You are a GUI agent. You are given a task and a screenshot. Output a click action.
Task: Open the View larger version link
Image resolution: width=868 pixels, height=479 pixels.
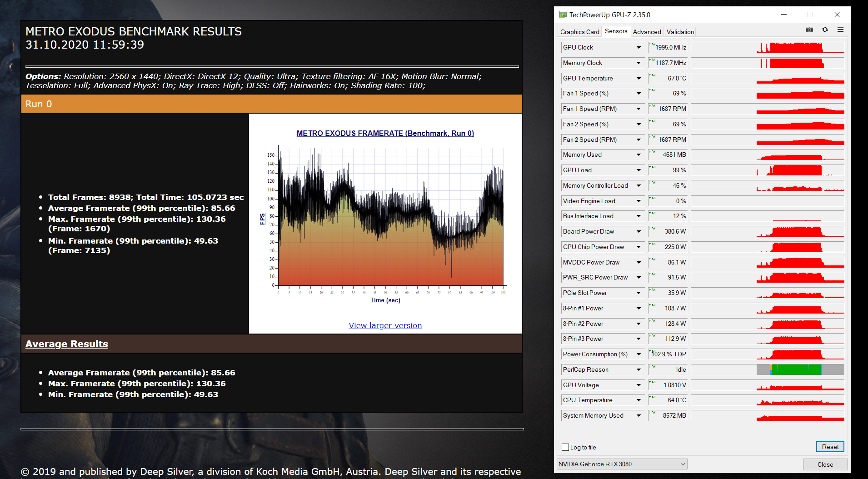click(x=385, y=325)
